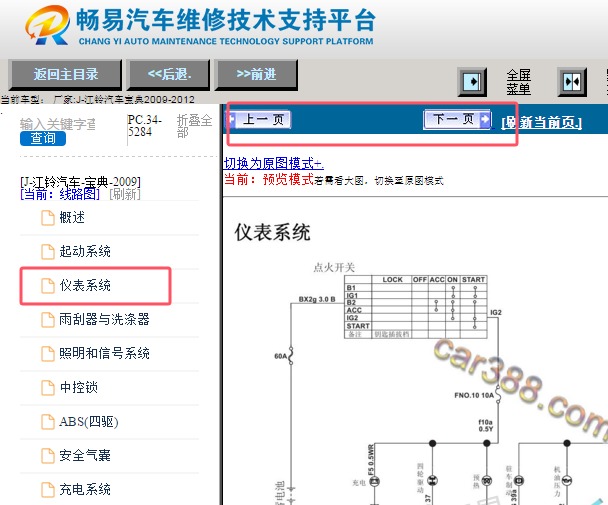This screenshot has width=608, height=505.
Task: Go back with the <<后退 button
Action: coord(169,74)
